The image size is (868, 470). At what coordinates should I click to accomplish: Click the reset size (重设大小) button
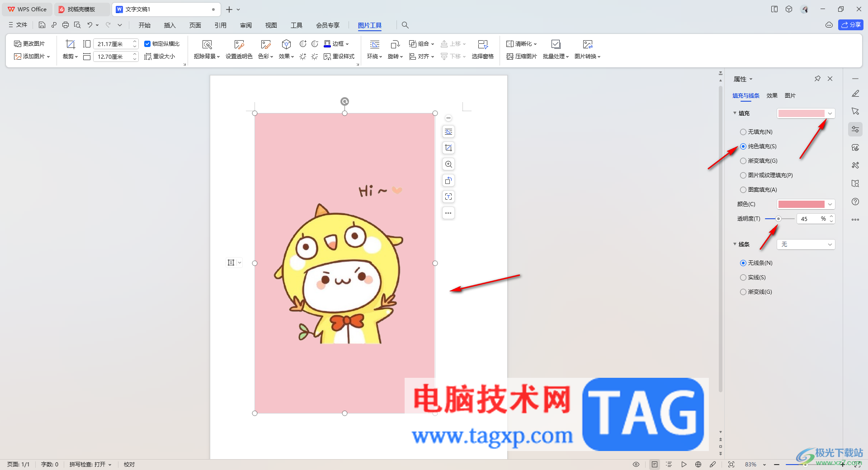pos(160,56)
